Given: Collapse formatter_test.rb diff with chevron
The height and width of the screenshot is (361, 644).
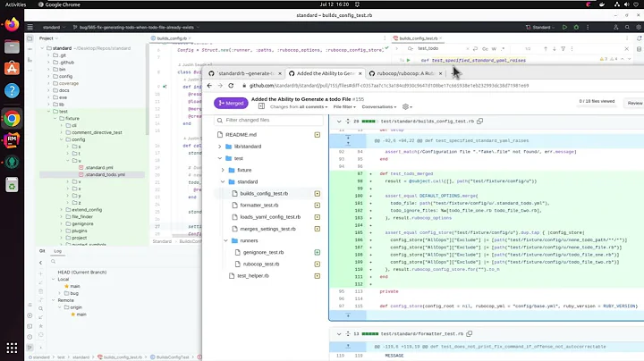Looking at the screenshot, I should (339, 334).
